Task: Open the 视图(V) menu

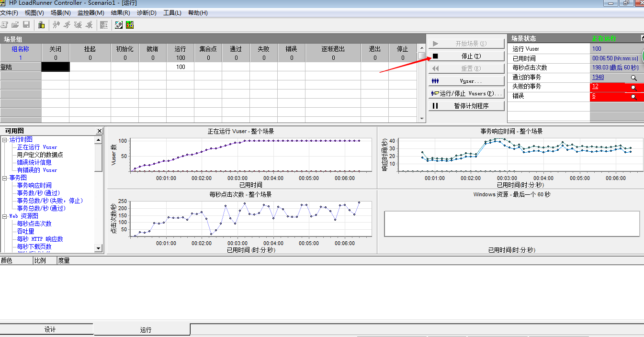Action: click(x=34, y=13)
